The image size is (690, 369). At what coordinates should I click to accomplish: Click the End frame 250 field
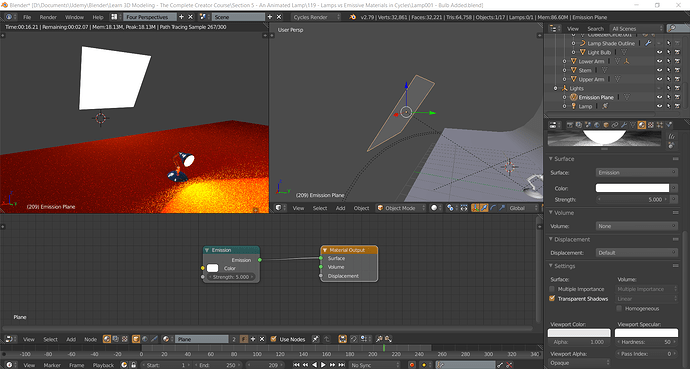(x=217, y=365)
